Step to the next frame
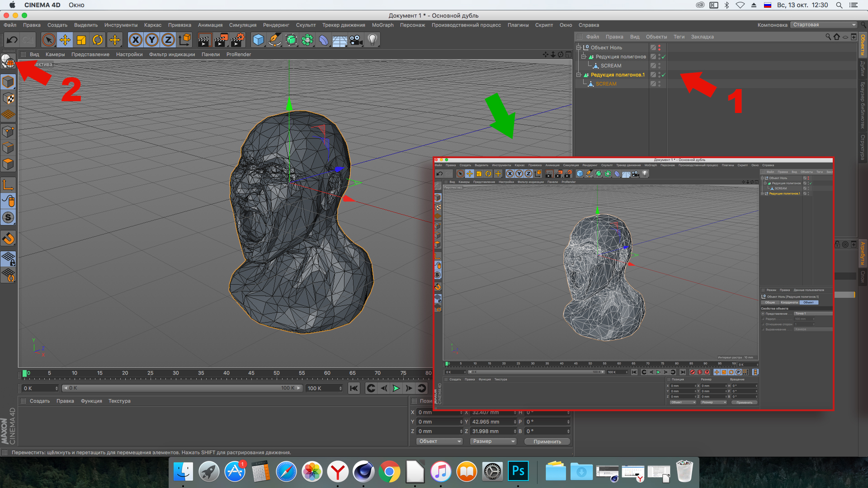The image size is (868, 488). (x=409, y=388)
